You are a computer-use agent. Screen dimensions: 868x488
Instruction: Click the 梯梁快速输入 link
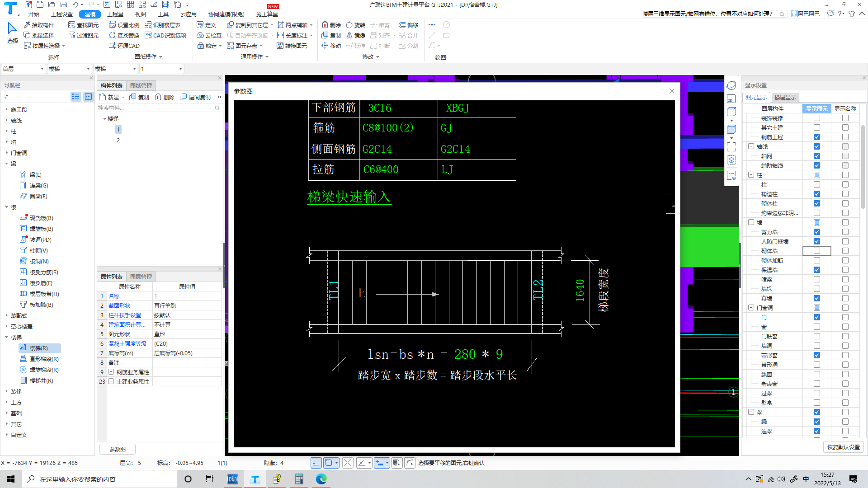[349, 197]
